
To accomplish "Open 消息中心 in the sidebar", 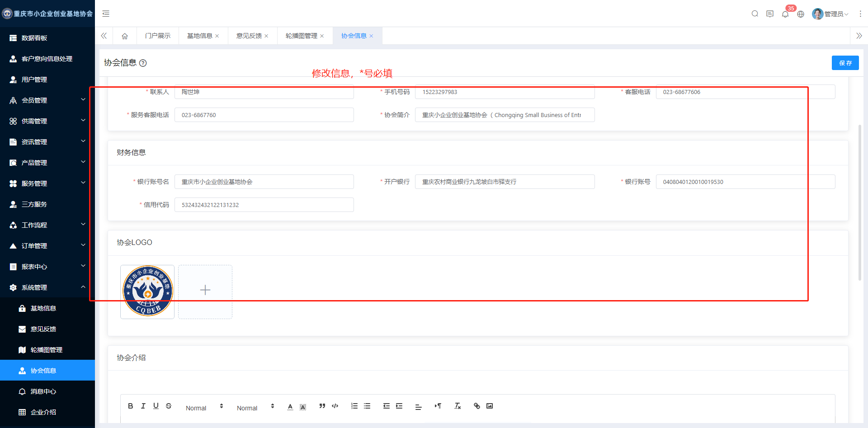I will (47, 391).
